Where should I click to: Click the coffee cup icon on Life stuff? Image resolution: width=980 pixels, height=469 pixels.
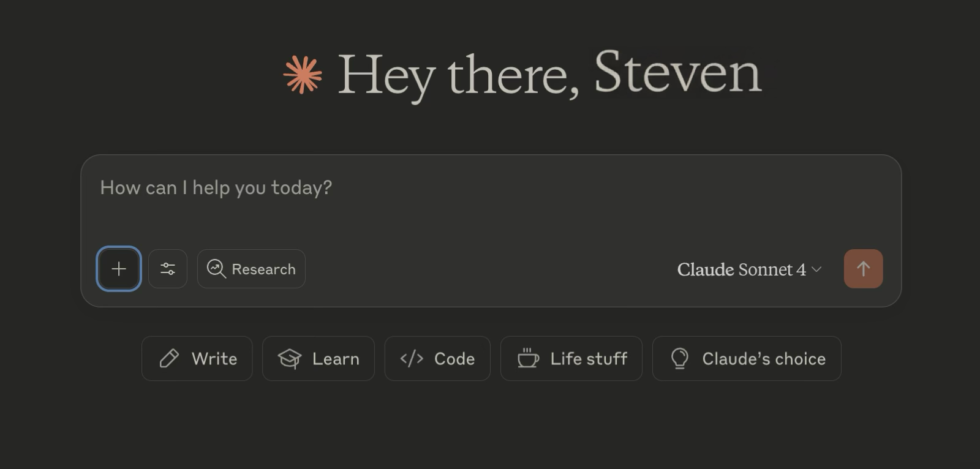coord(528,358)
